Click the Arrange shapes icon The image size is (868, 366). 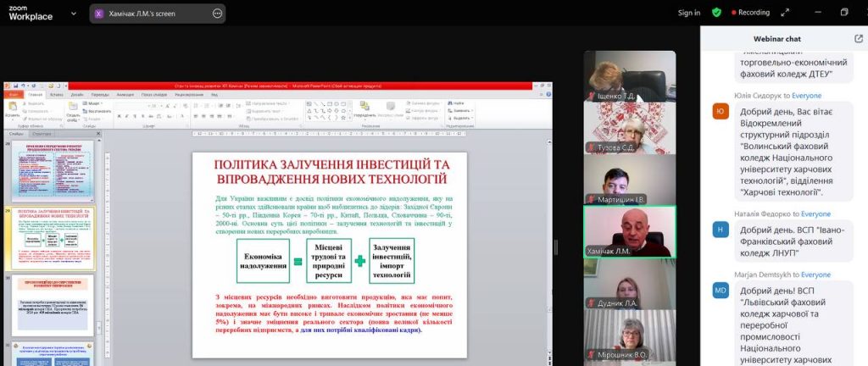pos(364,108)
